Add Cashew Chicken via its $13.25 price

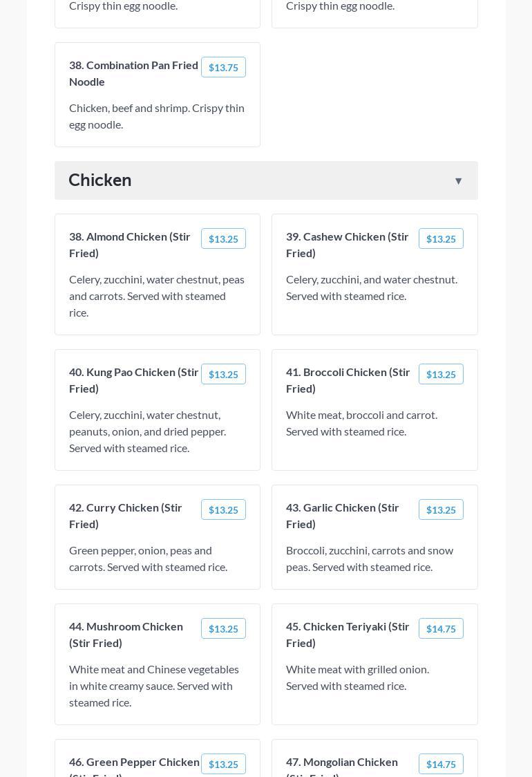[x=441, y=238]
